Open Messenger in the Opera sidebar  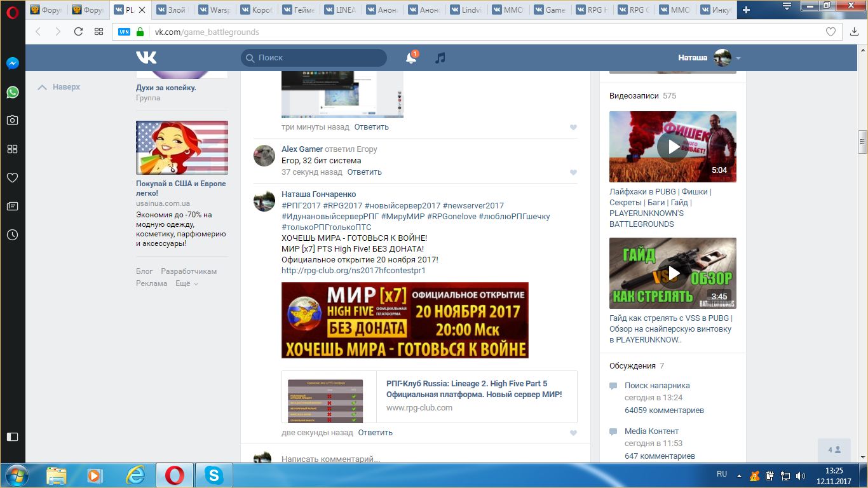[12, 64]
